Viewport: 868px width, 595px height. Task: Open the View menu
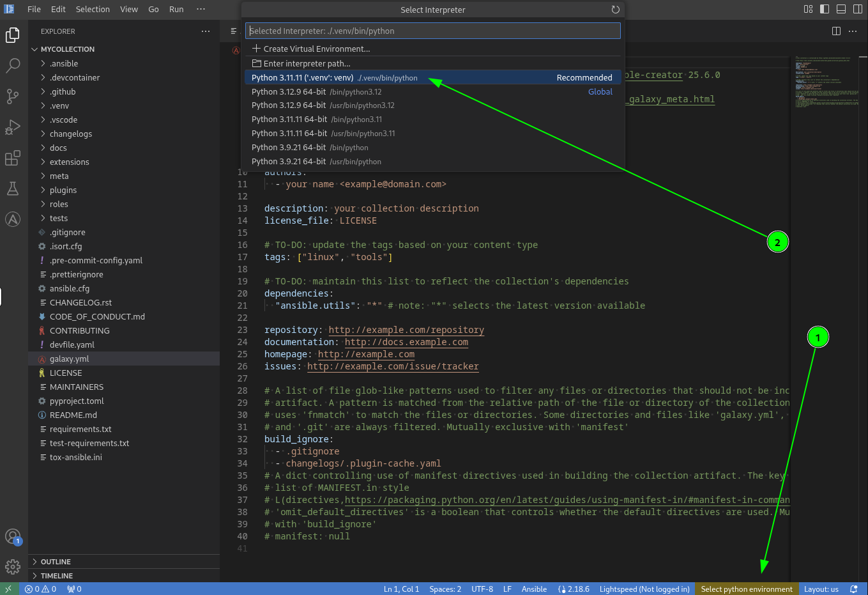click(129, 9)
